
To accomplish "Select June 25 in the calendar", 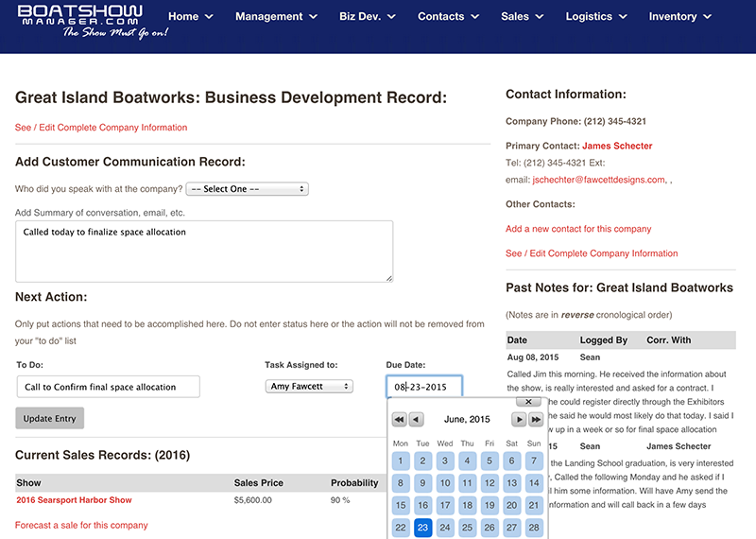I will point(467,528).
